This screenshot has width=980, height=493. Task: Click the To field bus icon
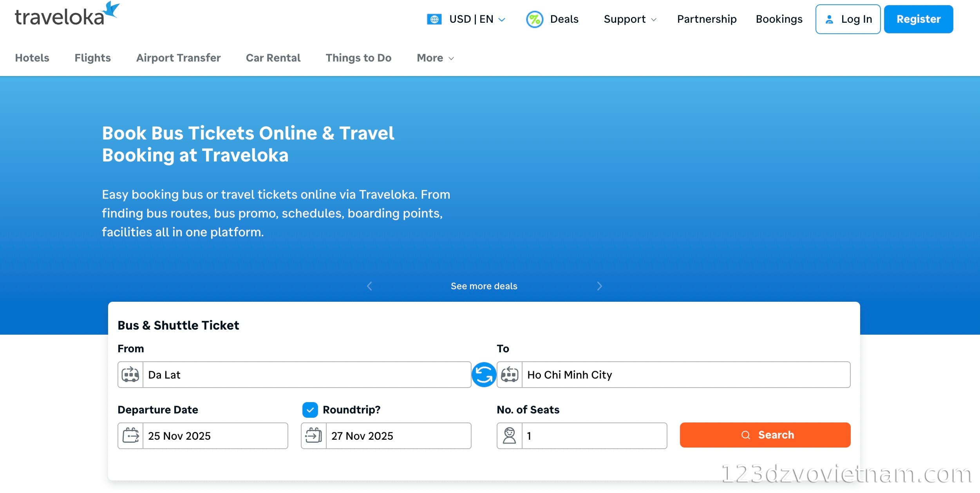pos(510,375)
